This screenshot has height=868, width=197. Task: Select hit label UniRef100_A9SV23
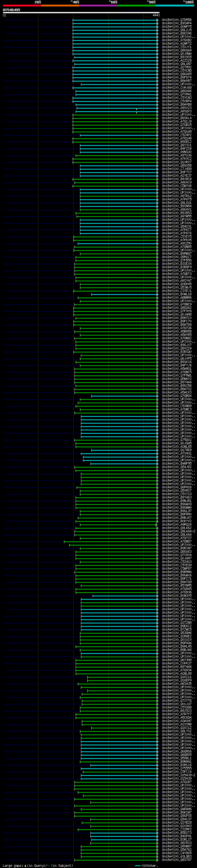[177, 108]
